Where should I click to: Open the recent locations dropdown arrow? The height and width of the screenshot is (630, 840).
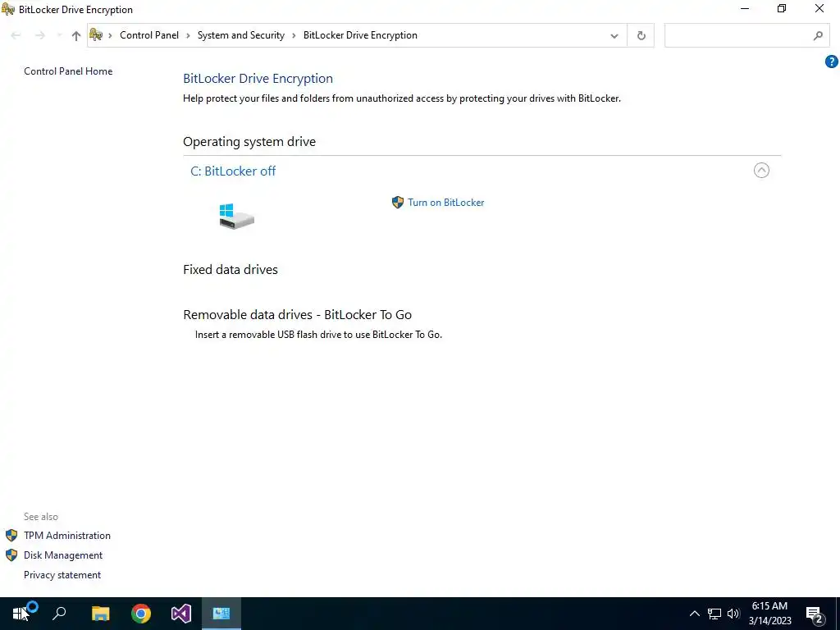point(59,35)
